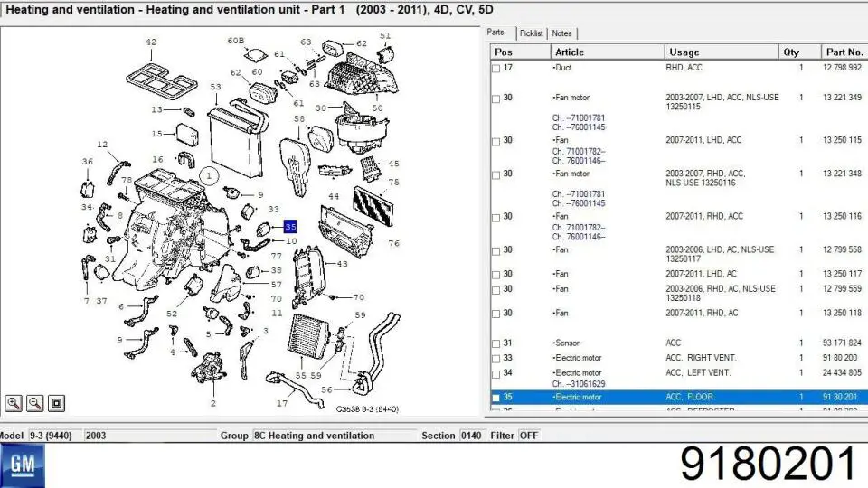This screenshot has height=488, width=868.
Task: Click the zoom out magnifier icon
Action: tap(35, 403)
